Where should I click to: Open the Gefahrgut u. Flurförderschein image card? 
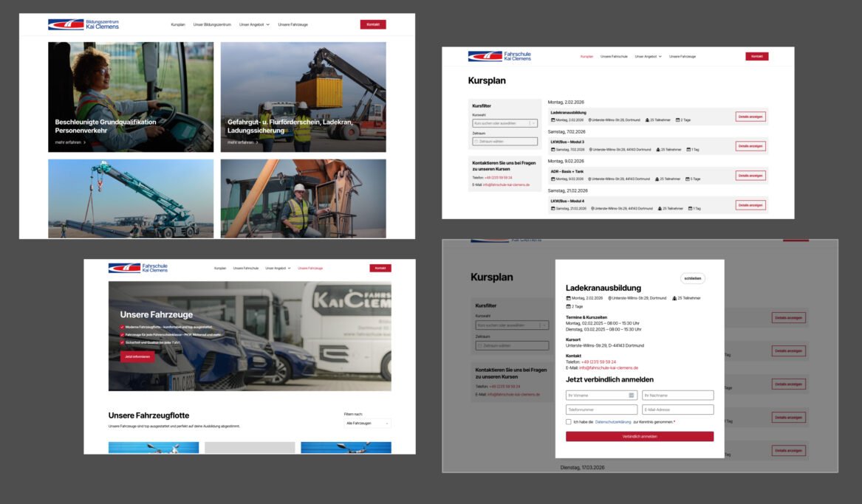(x=303, y=97)
